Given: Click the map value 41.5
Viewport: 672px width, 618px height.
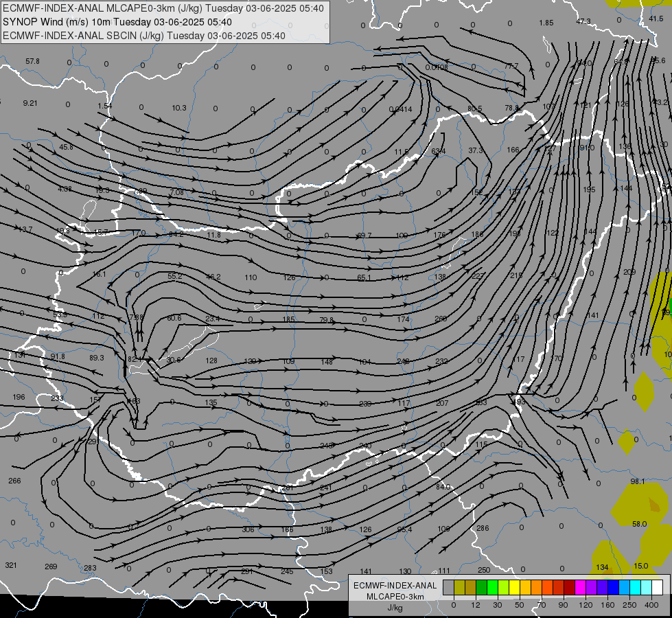Looking at the screenshot, I should point(656,19).
